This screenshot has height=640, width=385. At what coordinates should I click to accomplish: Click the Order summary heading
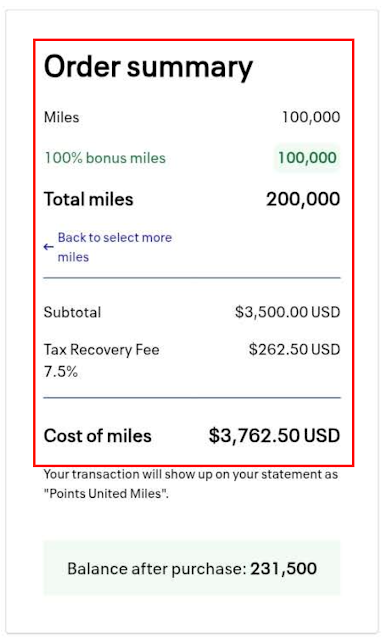[x=148, y=67]
